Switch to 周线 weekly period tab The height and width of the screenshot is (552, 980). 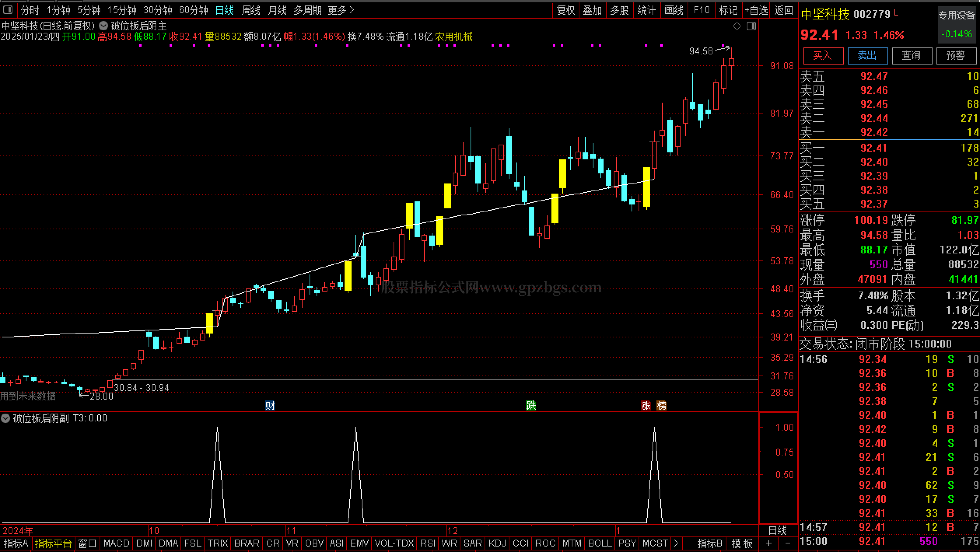pos(251,10)
